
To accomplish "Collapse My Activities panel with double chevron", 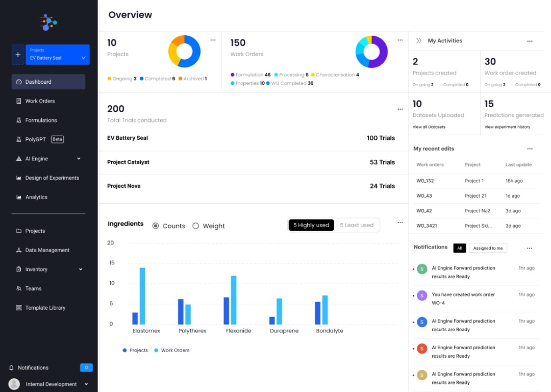I will click(419, 41).
